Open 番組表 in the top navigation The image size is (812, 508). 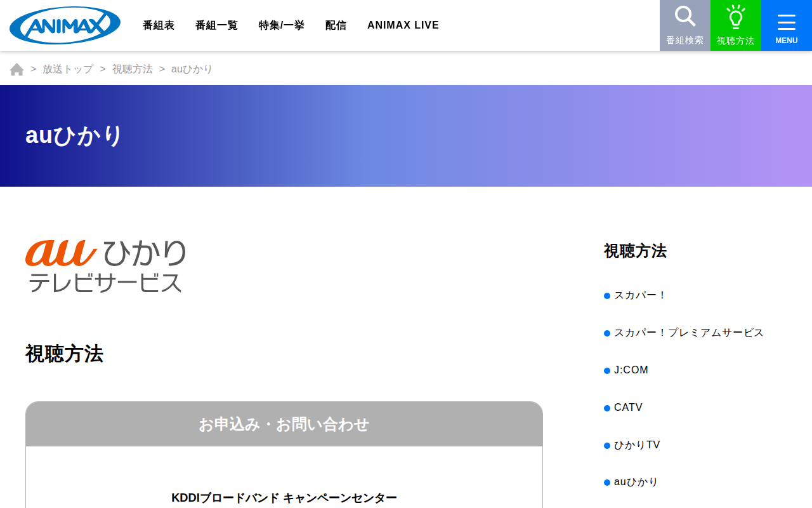tap(159, 25)
